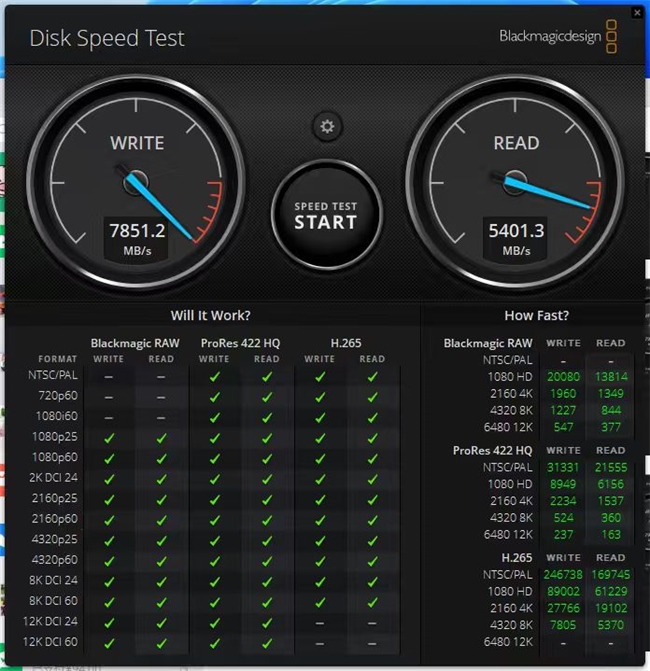Click the write speed value 7851.2
650x671 pixels.
coord(137,231)
